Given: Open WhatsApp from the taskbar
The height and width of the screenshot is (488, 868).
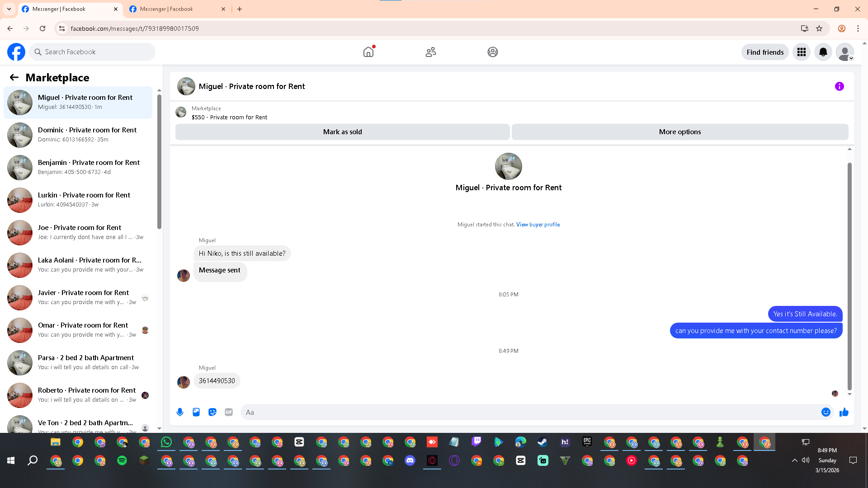Looking at the screenshot, I should 166,442.
